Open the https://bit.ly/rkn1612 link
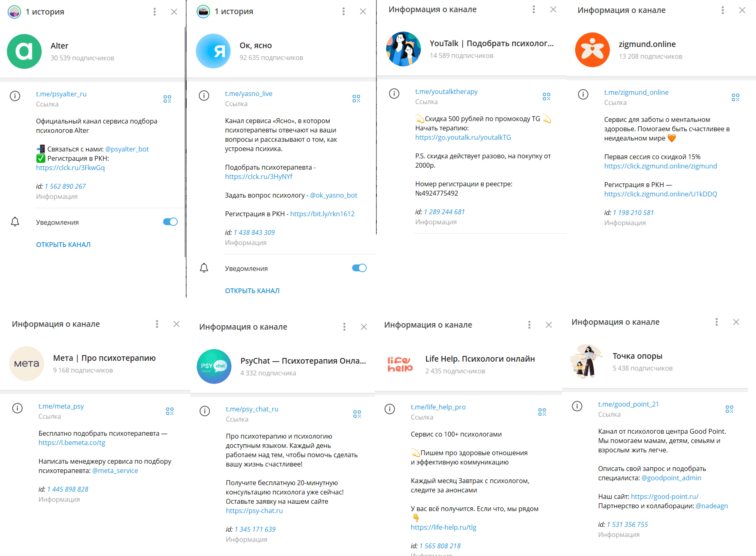 point(322,214)
